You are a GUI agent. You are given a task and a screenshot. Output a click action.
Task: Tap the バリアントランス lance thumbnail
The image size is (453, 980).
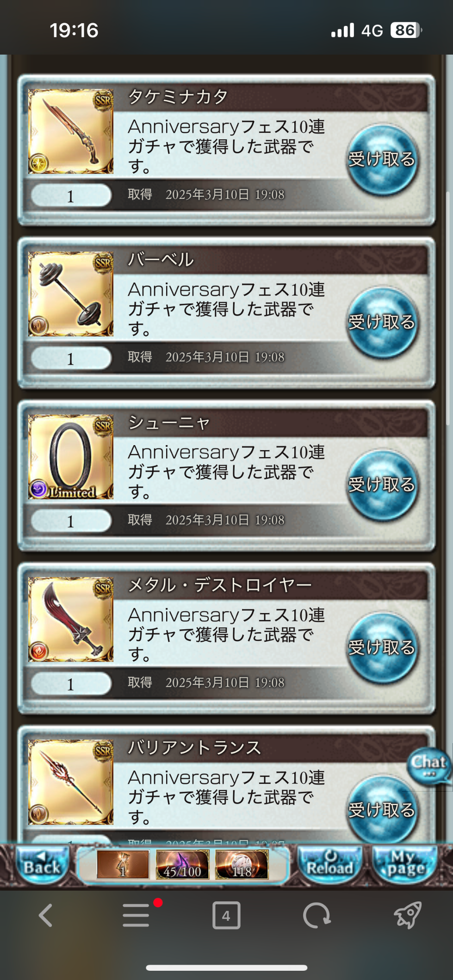click(x=71, y=782)
